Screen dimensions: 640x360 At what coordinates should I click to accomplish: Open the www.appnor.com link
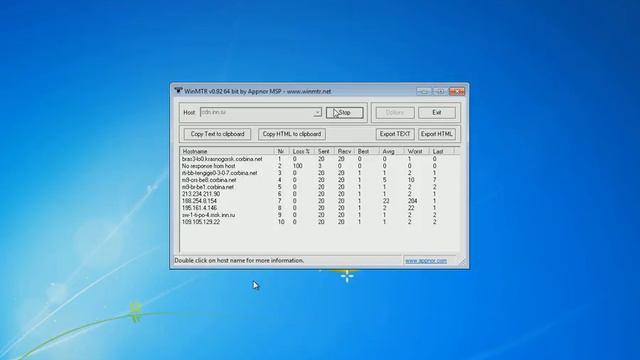pyautogui.click(x=426, y=260)
